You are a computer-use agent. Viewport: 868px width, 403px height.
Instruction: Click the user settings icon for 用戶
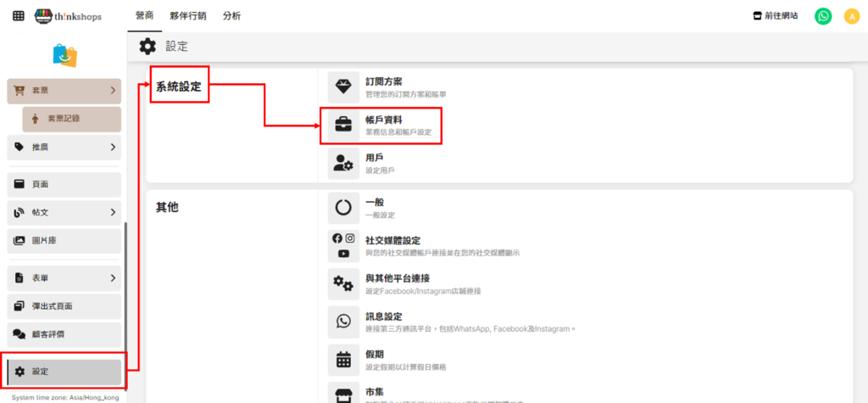[x=343, y=164]
